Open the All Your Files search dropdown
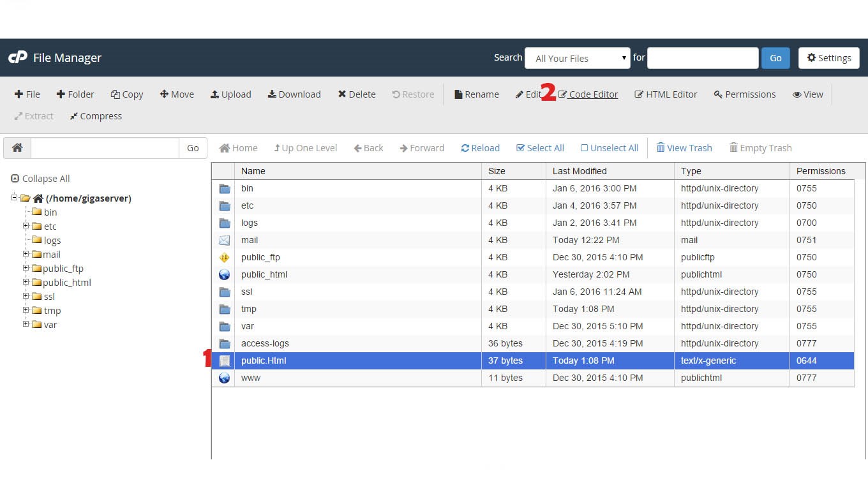868x490 pixels. (x=578, y=58)
